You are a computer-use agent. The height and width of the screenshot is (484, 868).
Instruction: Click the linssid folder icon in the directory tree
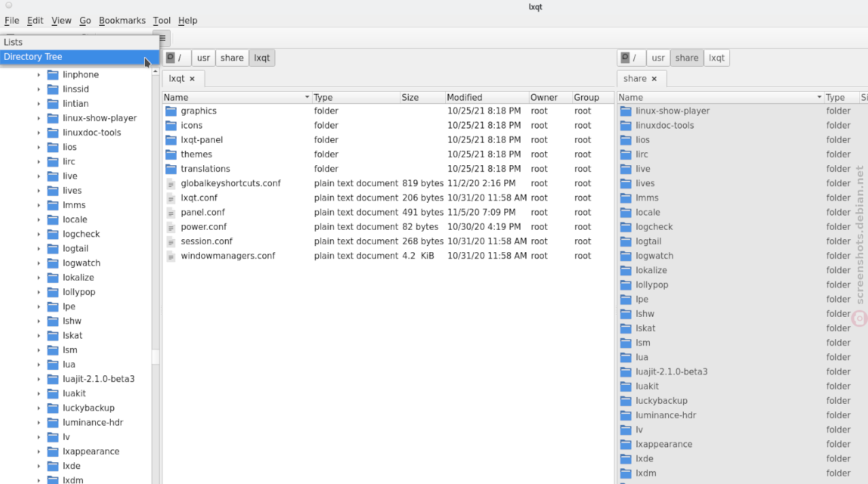coord(52,89)
